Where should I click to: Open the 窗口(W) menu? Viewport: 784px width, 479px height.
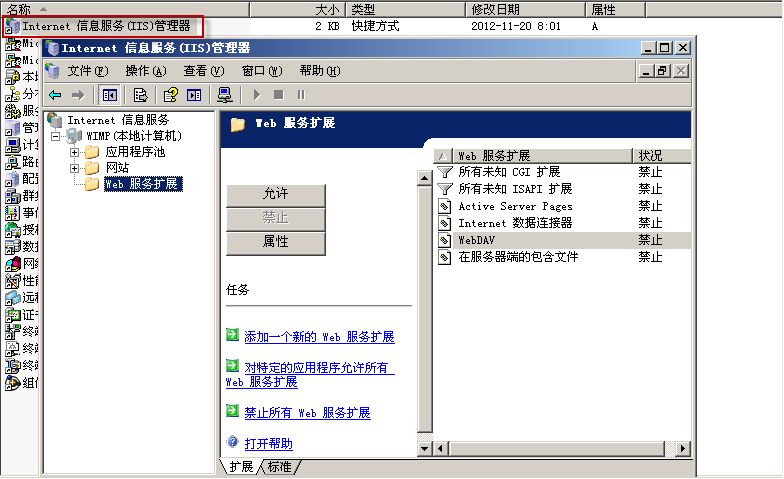(262, 71)
